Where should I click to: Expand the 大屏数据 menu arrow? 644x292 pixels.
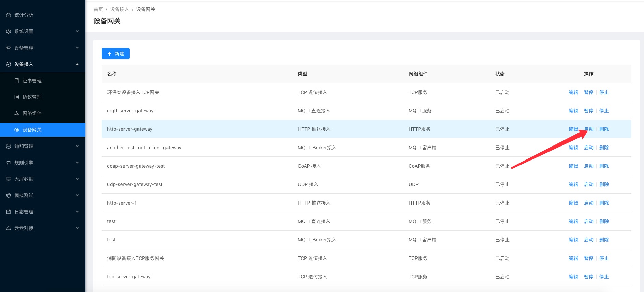77,179
